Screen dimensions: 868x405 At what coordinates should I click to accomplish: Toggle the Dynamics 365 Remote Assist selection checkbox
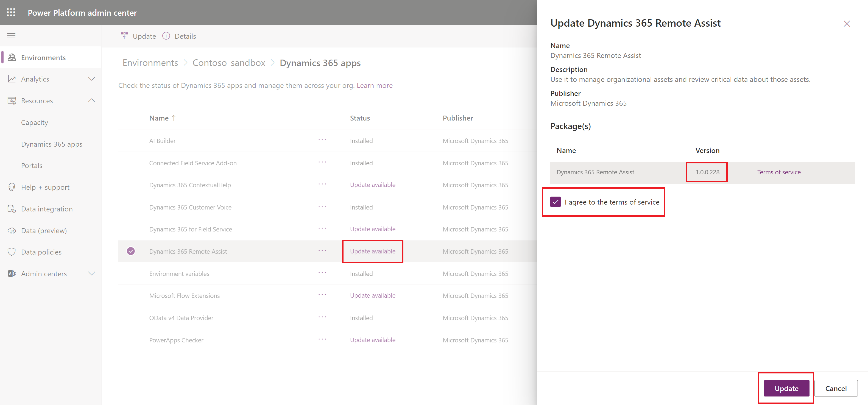pyautogui.click(x=131, y=251)
